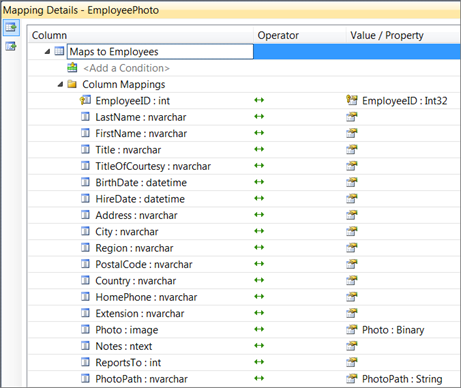Click the EmployeeID key column icon
The width and height of the screenshot is (461, 388).
coord(85,100)
